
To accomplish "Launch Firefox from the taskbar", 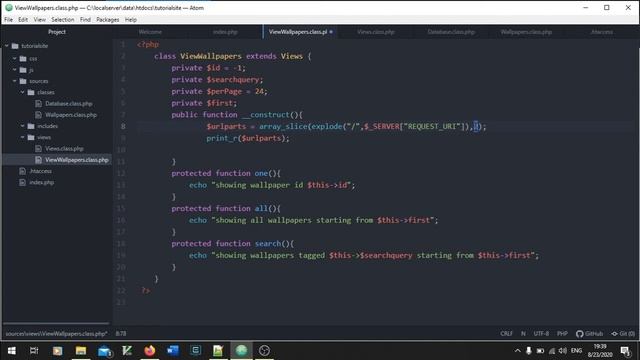I will click(x=150, y=351).
